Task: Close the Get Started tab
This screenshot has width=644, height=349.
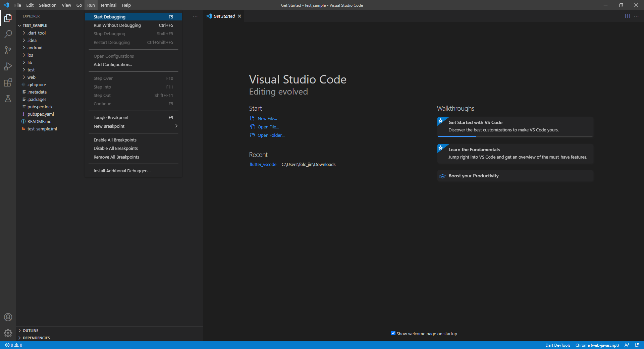Action: [239, 16]
